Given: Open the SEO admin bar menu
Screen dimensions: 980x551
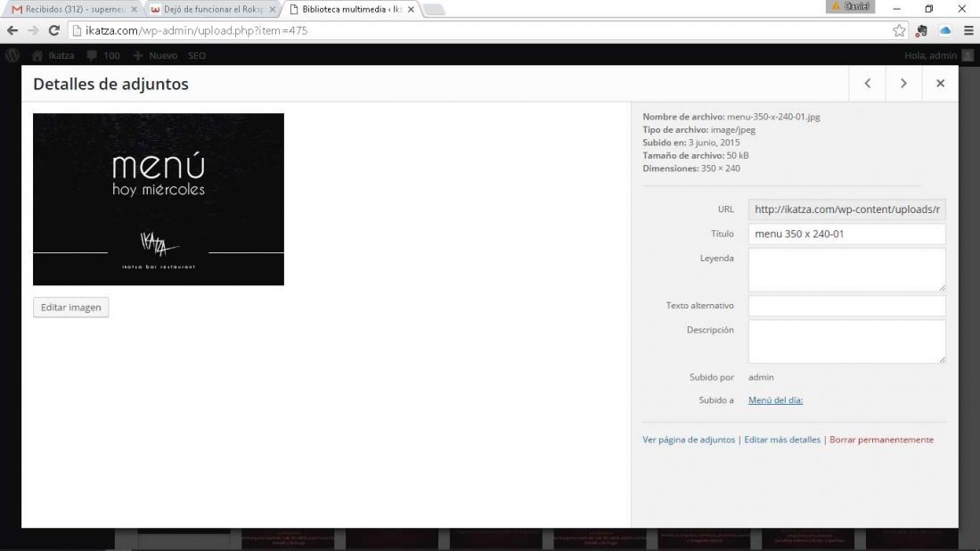Looking at the screenshot, I should tap(197, 55).
